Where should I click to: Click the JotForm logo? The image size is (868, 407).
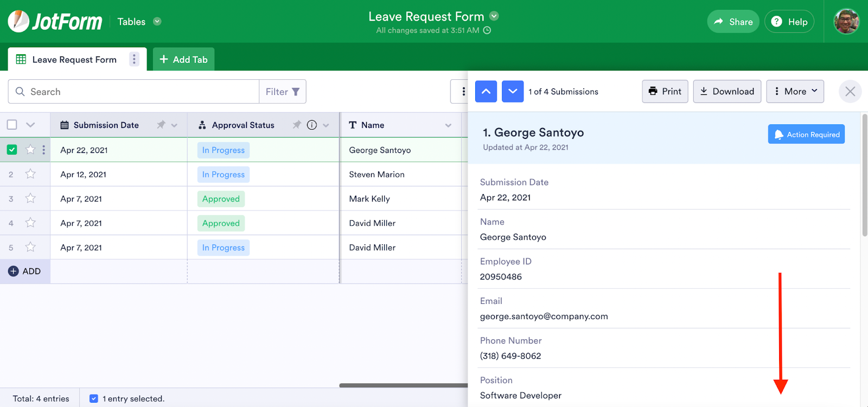(55, 22)
